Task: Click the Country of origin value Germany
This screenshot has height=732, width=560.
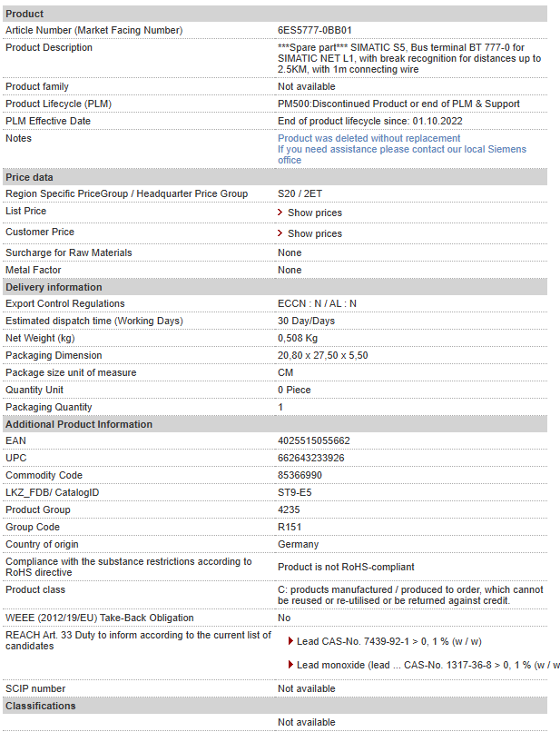Action: tap(299, 544)
